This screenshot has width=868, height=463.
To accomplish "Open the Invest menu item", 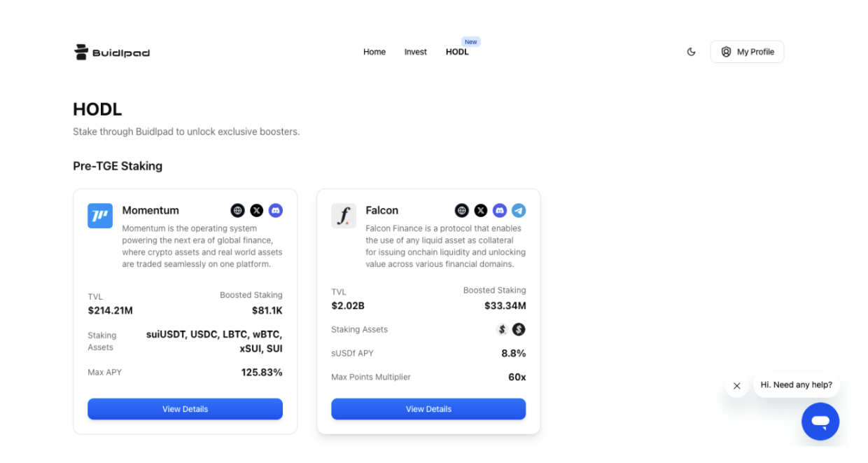I will pos(415,52).
